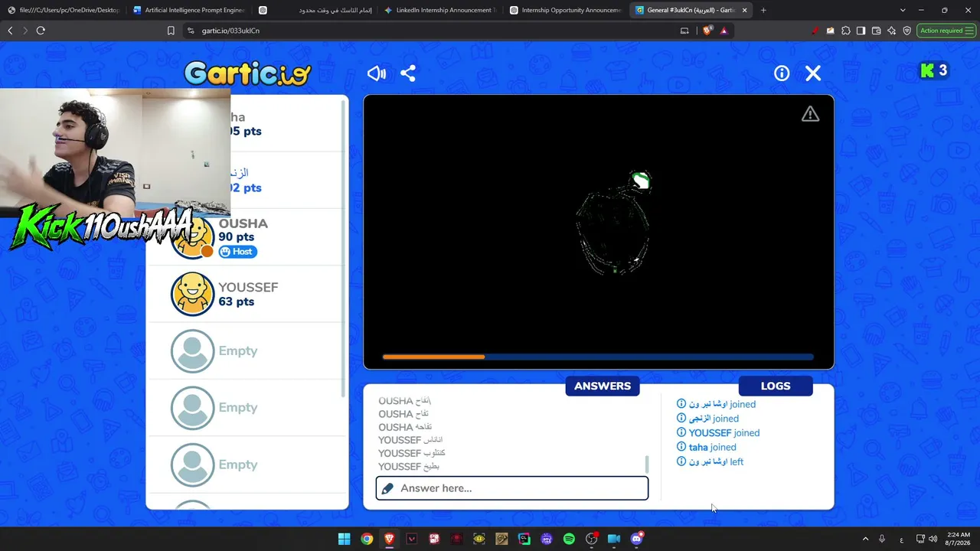Switch to Internship Opportunity Announcement tab
Viewport: 980px width, 551px height.
pos(566,10)
